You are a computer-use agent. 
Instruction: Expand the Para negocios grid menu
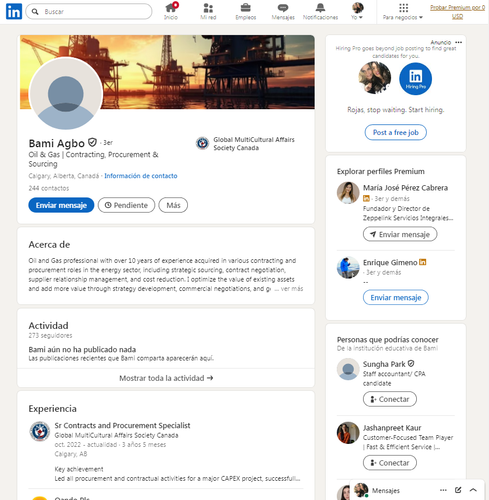tap(403, 11)
